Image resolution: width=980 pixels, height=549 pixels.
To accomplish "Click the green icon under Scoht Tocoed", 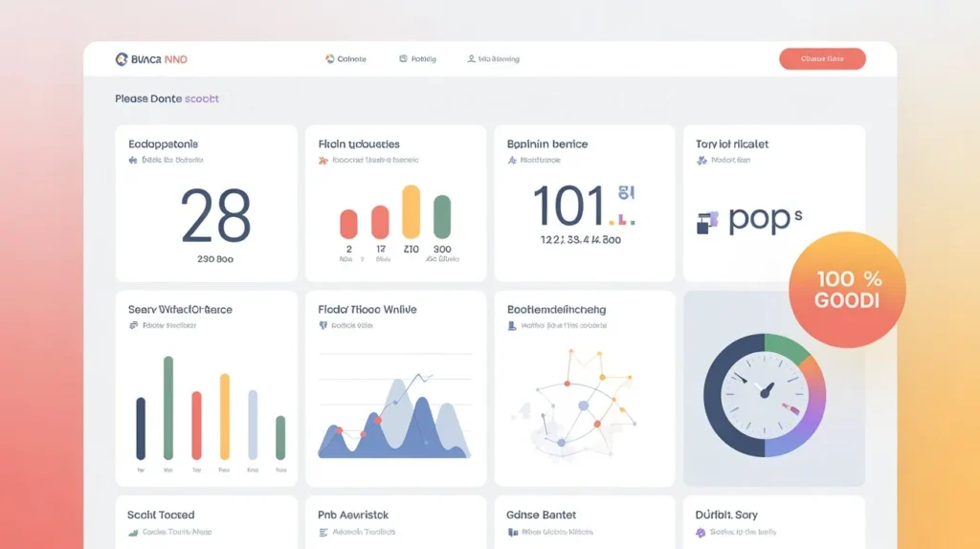I will [132, 532].
